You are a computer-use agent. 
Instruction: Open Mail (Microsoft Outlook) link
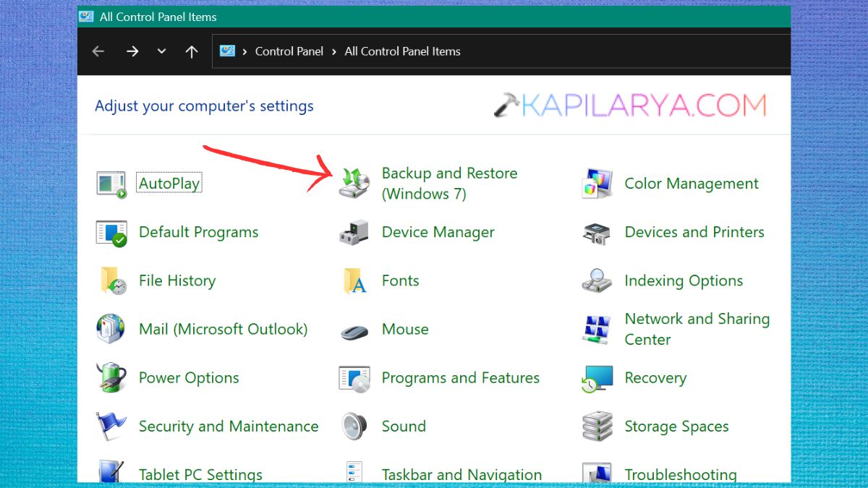pyautogui.click(x=223, y=329)
